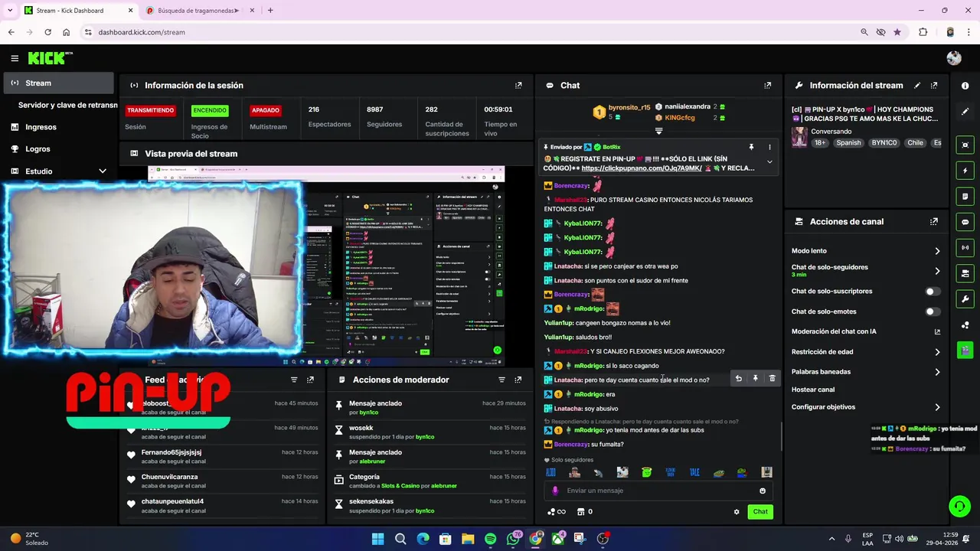Open the user avatar menu
Viewport: 980px width, 551px height.
click(x=953, y=58)
